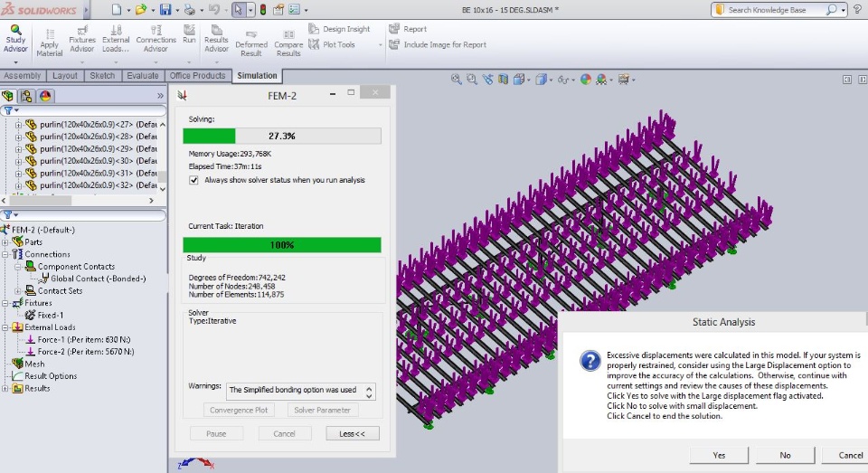Collapse the External Loads node
This screenshot has height=473, width=868.
pos(5,327)
